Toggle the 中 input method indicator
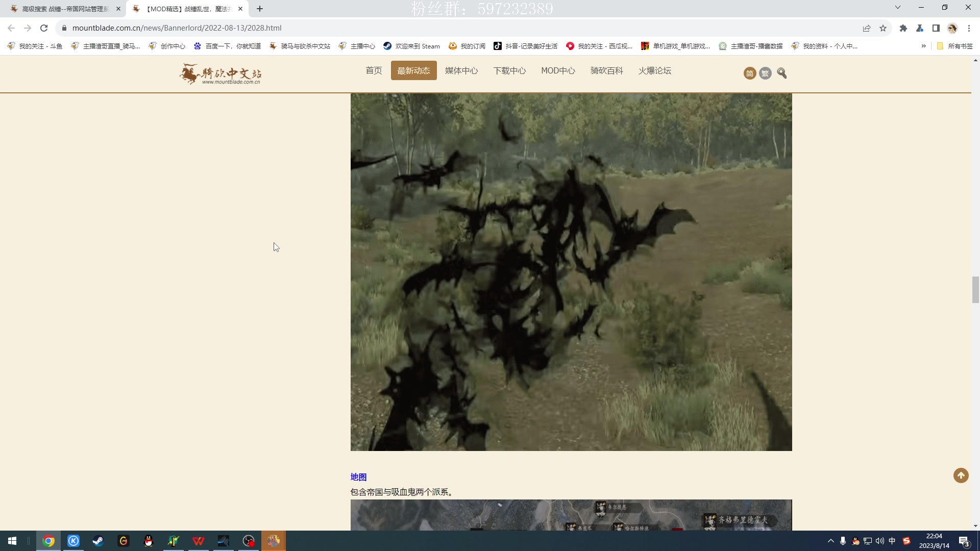980x551 pixels. (x=892, y=541)
